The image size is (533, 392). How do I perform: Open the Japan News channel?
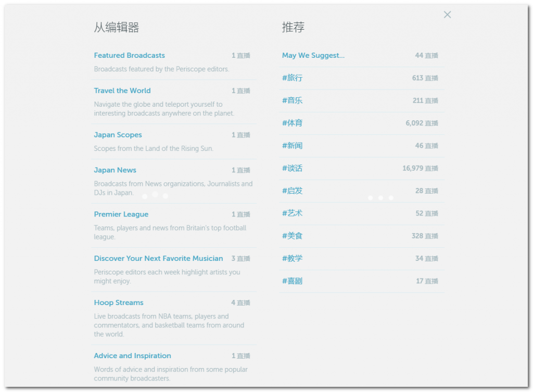click(x=115, y=170)
